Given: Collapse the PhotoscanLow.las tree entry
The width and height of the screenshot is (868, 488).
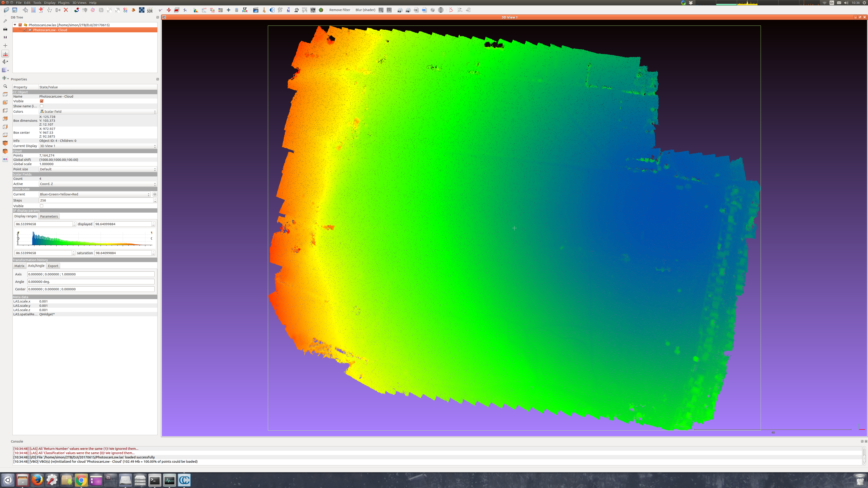Looking at the screenshot, I should click(15, 25).
